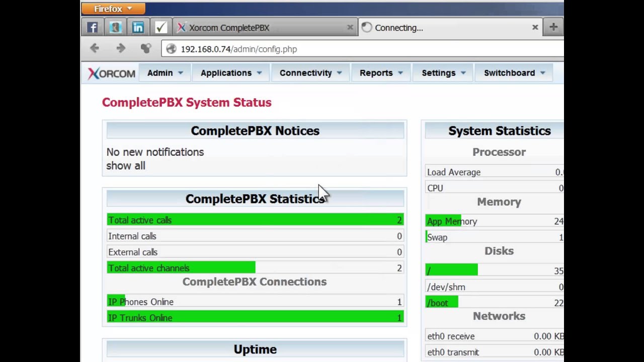Expand the Reports dropdown menu
The width and height of the screenshot is (644, 362).
[x=381, y=73]
